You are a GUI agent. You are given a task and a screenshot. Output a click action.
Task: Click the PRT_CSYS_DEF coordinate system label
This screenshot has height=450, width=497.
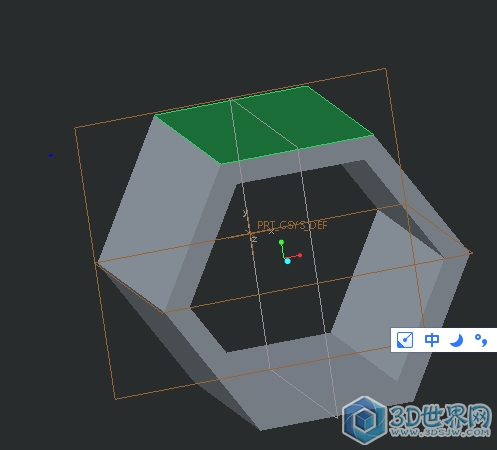coord(292,225)
